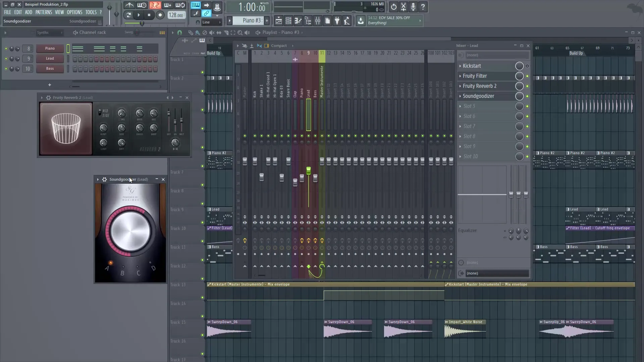This screenshot has width=644, height=362.
Task: Click the typing keyboard to piano icon
Action: click(195, 5)
